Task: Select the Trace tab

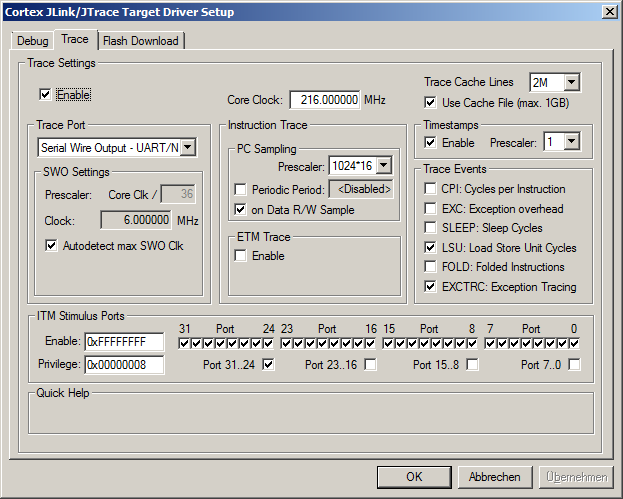Action: point(75,39)
